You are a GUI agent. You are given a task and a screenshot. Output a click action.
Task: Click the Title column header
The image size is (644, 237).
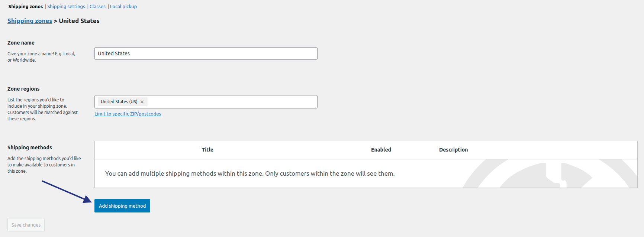coord(207,150)
